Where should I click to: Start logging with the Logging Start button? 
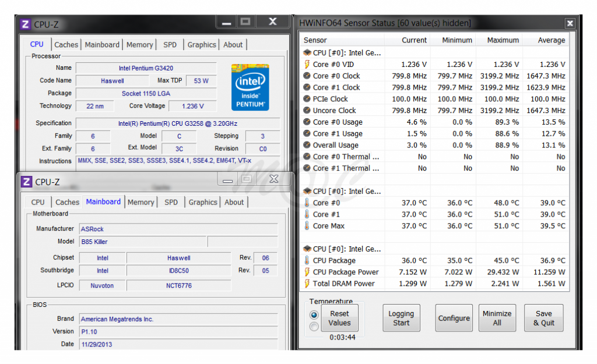pos(401,318)
